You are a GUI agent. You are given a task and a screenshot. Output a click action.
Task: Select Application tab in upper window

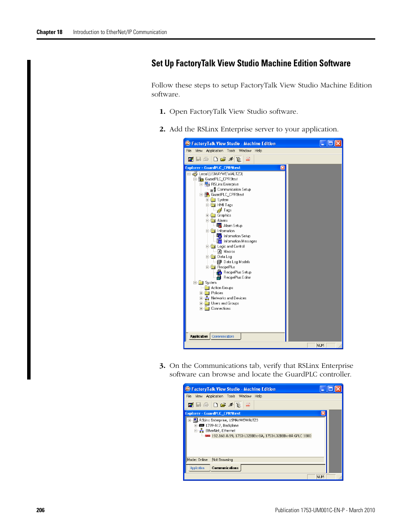click(x=199, y=336)
